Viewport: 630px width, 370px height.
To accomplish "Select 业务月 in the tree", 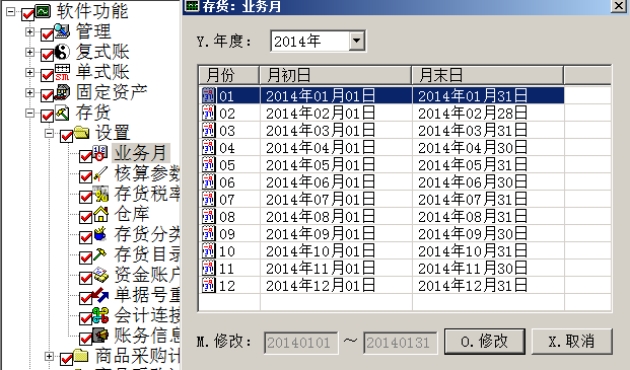I will pyautogui.click(x=141, y=153).
